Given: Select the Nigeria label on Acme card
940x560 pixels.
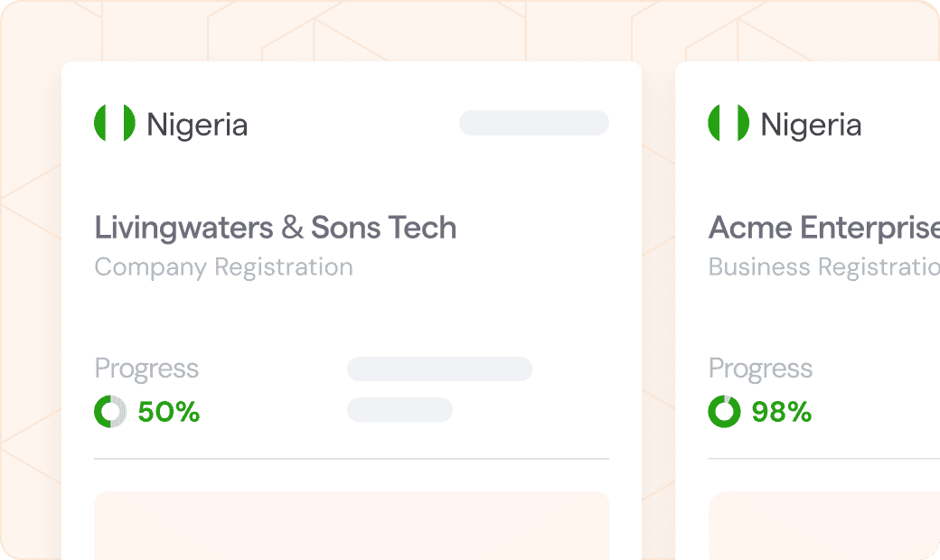Looking at the screenshot, I should point(811,125).
